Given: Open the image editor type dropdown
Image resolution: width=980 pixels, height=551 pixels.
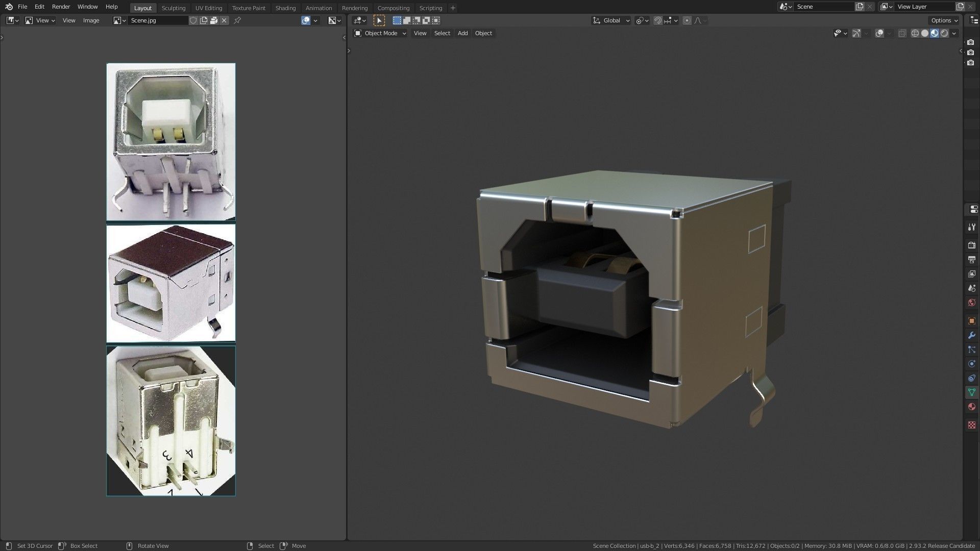Looking at the screenshot, I should (x=13, y=20).
